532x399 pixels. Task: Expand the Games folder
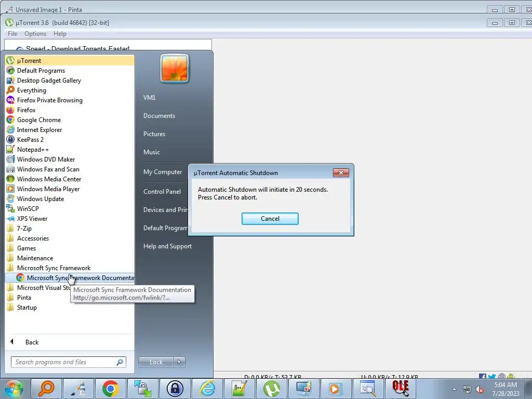coord(70,248)
